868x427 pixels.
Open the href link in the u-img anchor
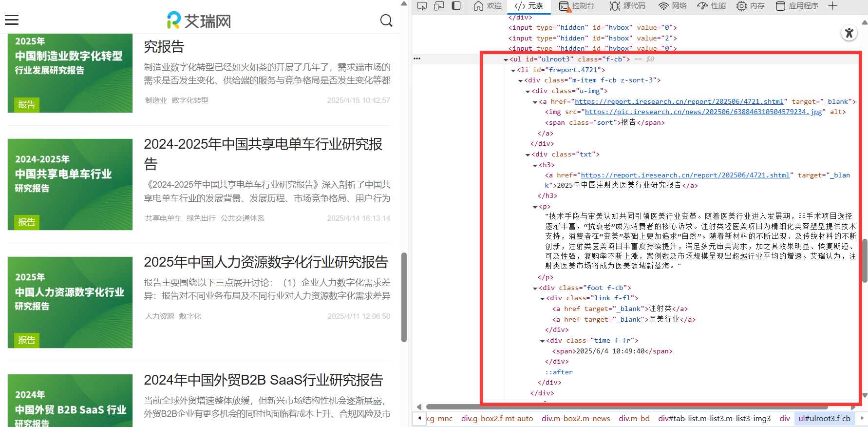click(x=679, y=101)
